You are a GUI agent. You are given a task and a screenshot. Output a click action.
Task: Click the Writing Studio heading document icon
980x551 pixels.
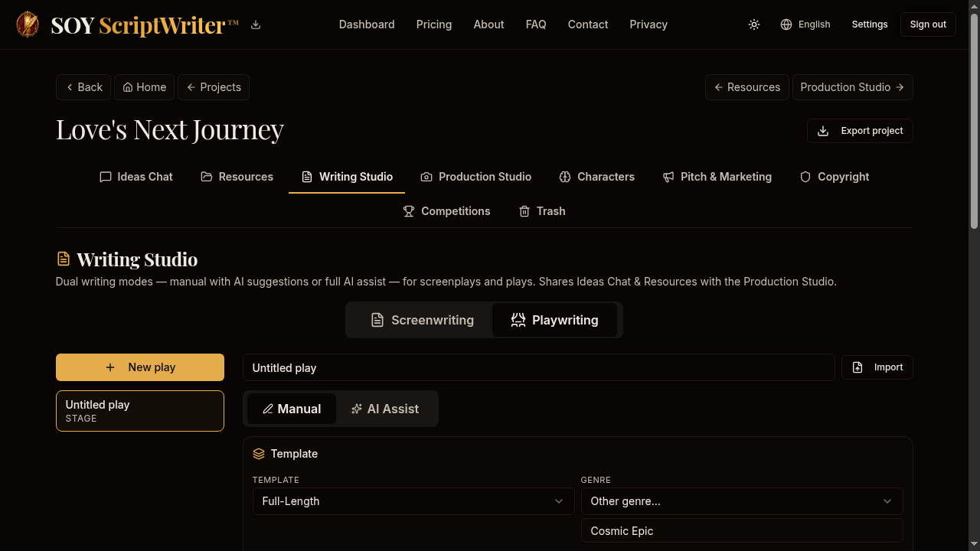coord(64,259)
